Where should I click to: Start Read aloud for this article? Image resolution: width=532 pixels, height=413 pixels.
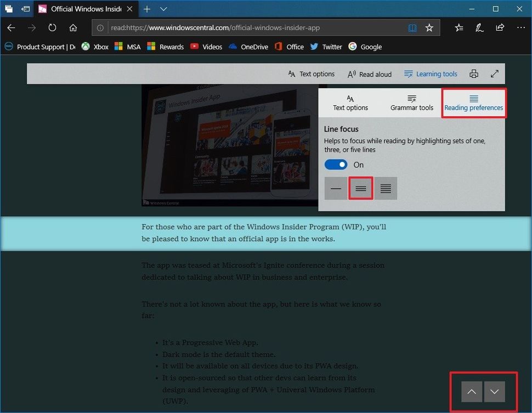tap(369, 73)
